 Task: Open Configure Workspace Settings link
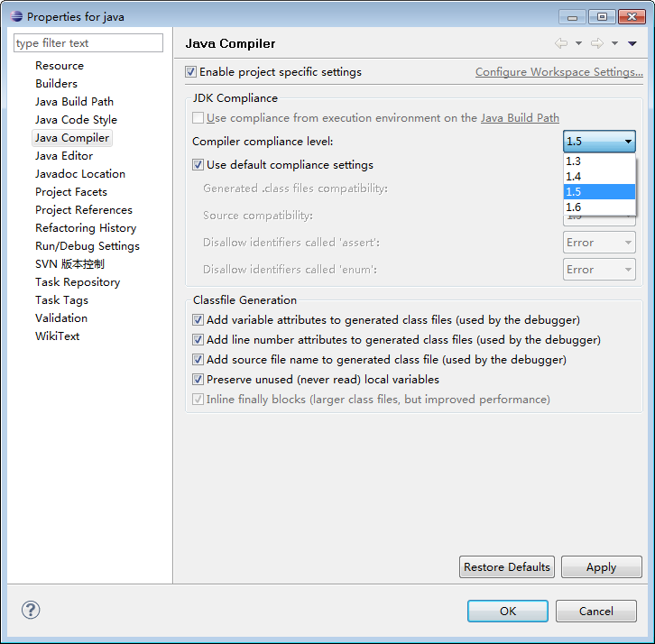558,72
